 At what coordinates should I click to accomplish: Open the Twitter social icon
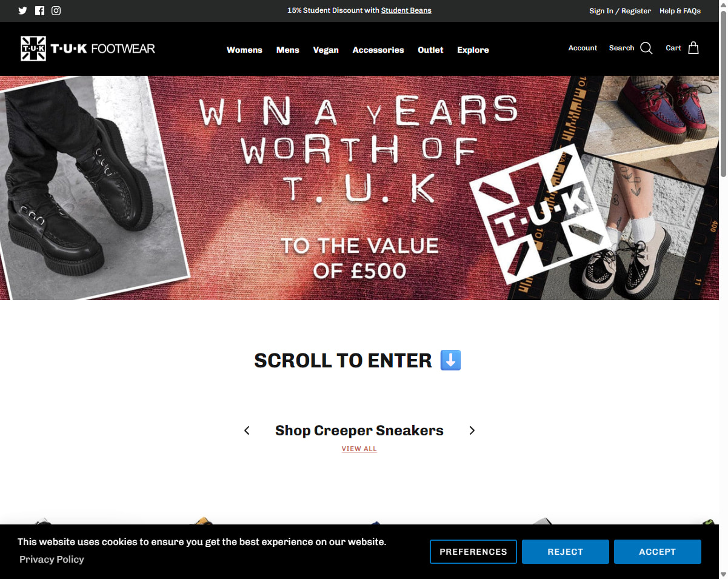tap(23, 10)
